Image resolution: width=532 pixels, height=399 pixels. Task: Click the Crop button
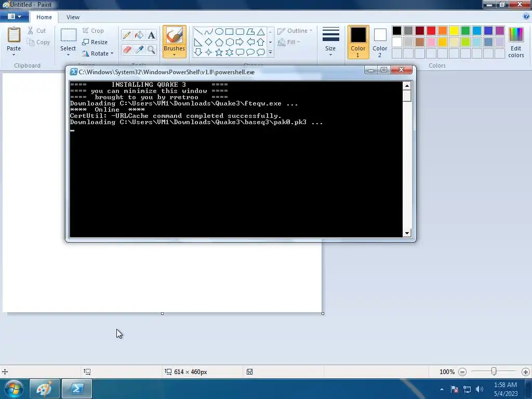93,31
